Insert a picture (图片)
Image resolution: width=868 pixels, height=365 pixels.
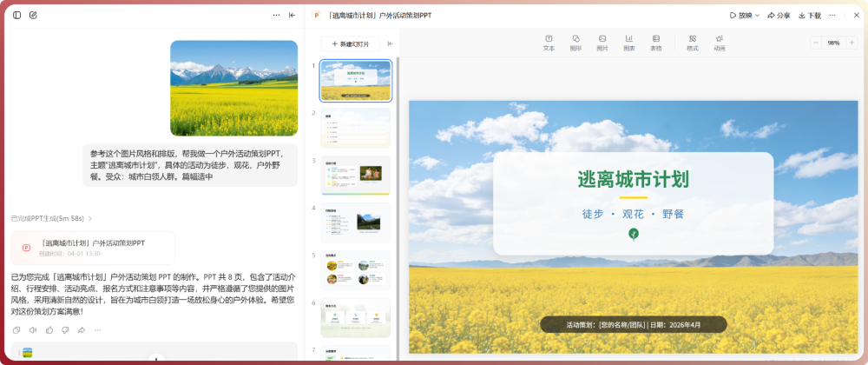click(602, 43)
